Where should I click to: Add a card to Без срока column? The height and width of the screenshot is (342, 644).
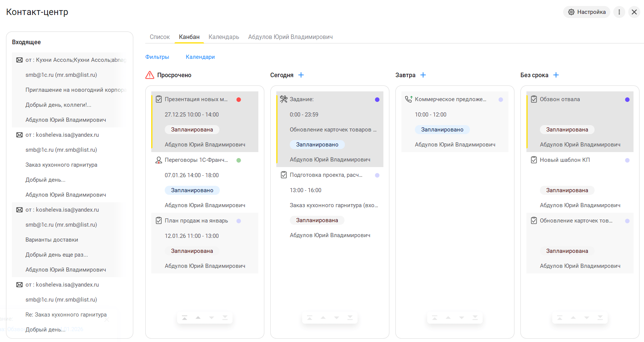(x=556, y=75)
